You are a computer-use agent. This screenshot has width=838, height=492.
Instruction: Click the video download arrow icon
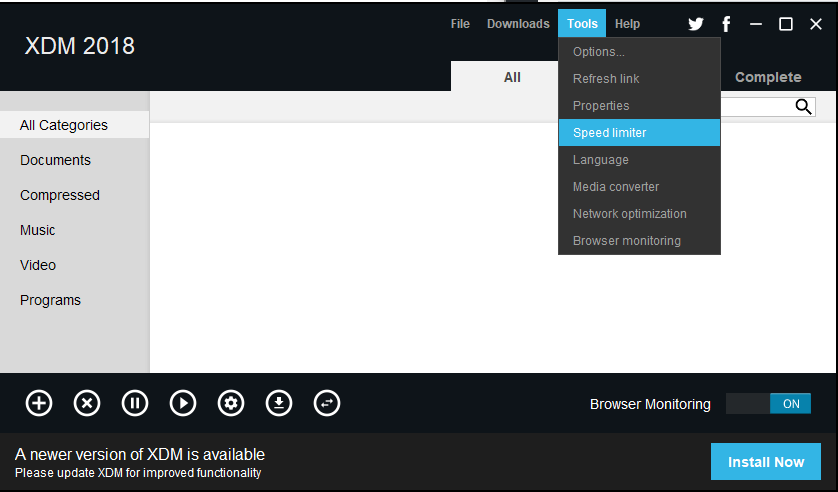[x=279, y=403]
